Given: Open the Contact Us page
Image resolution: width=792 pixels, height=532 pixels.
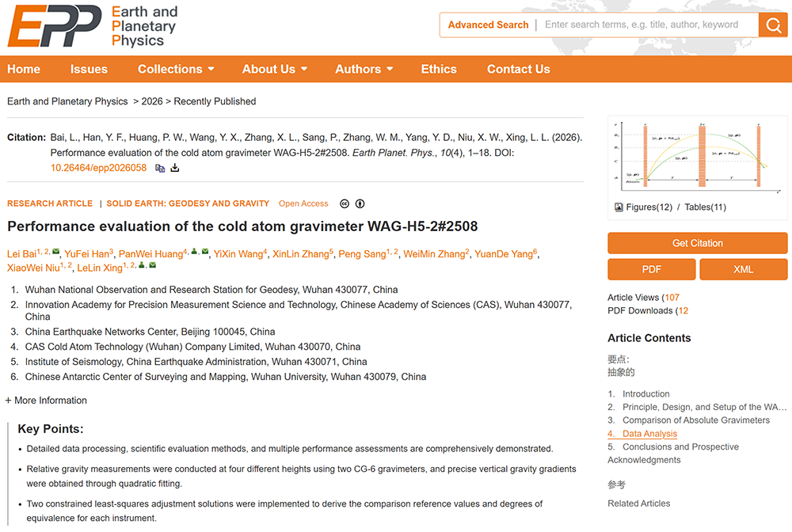Looking at the screenshot, I should [x=518, y=69].
